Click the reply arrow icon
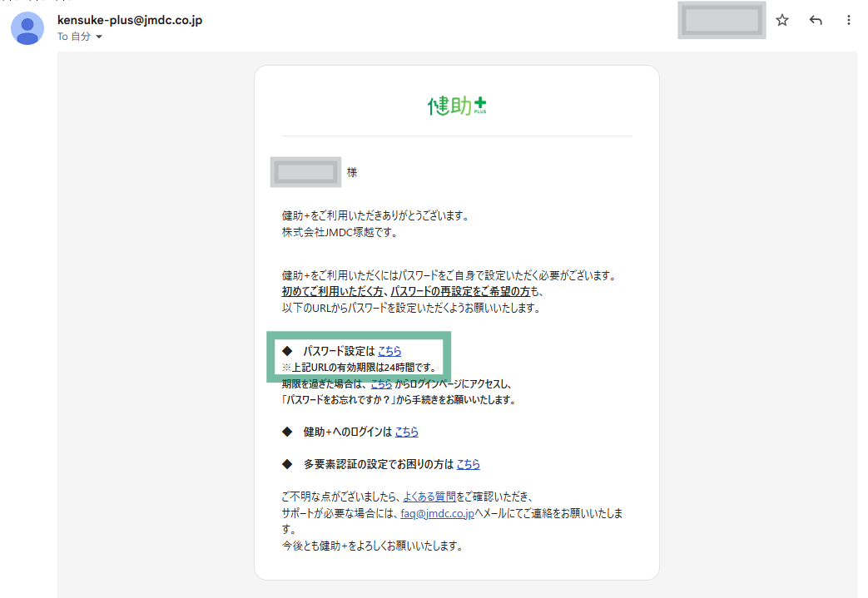Viewport: 868px width, 598px height. tap(816, 21)
